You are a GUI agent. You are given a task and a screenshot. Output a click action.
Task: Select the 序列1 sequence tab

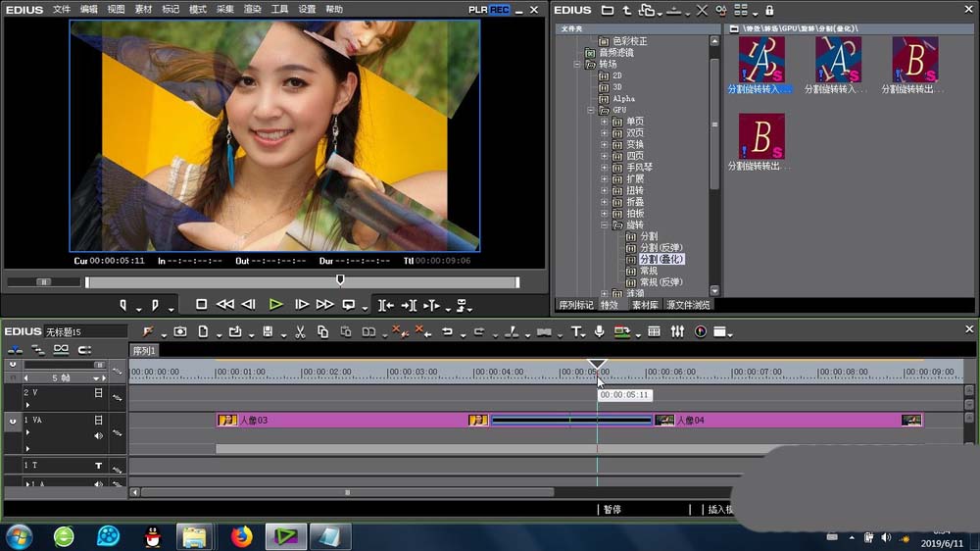[x=144, y=351]
